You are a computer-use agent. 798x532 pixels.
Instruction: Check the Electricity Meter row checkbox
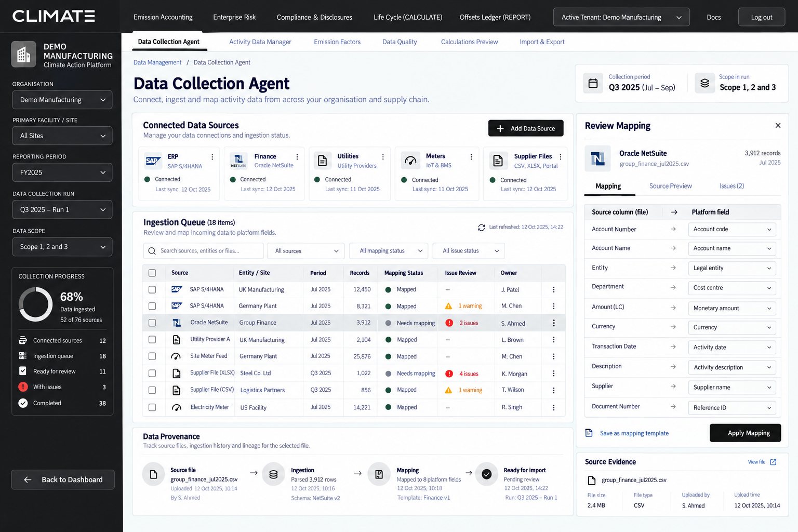point(152,407)
